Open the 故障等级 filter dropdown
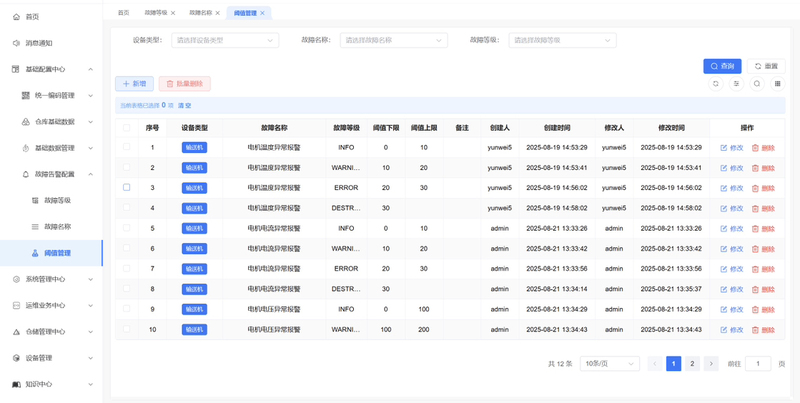Image resolution: width=800 pixels, height=403 pixels. tap(562, 40)
